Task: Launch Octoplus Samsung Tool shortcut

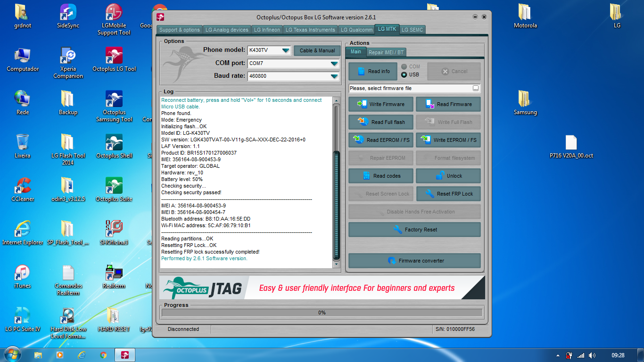Action: tap(114, 107)
